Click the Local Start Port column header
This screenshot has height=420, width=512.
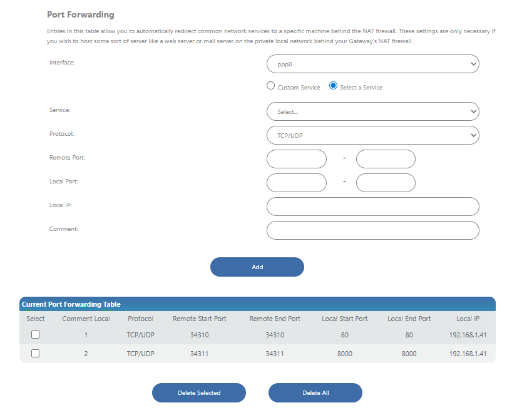345,319
